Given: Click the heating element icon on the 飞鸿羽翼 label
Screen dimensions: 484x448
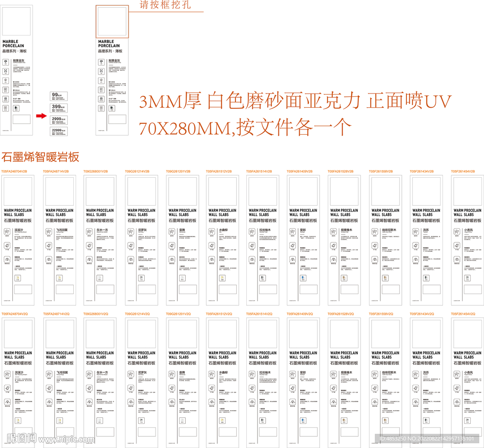Looking at the screenshot, I should click(48, 232).
